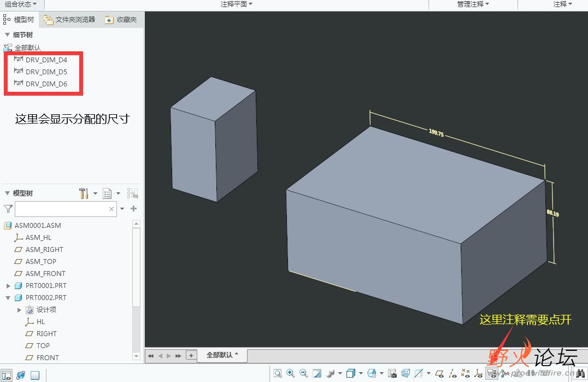588x382 pixels.
Task: Click the navigator display icon at bottom-left
Action: point(7,375)
